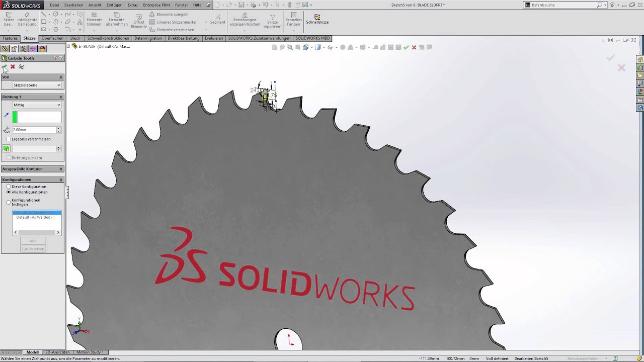Click Elemente übernehmen convert entities tool

[x=116, y=19]
